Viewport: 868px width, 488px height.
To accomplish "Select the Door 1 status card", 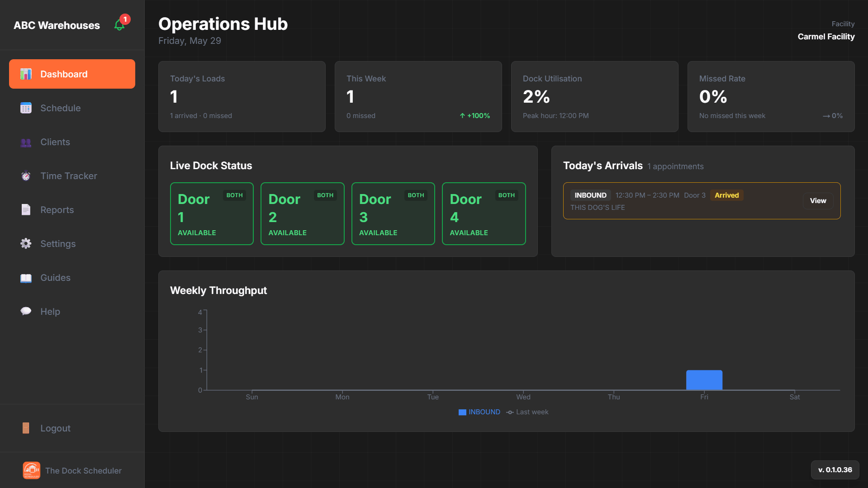I will tap(212, 213).
